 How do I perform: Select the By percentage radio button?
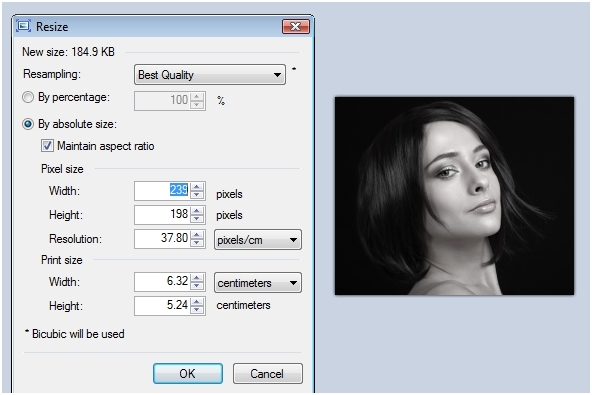pos(28,97)
